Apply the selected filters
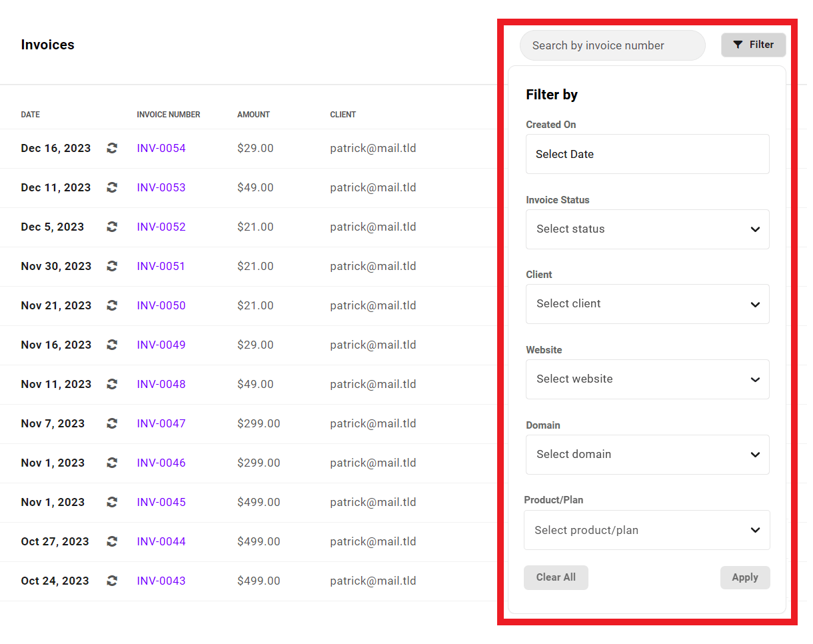 click(745, 577)
